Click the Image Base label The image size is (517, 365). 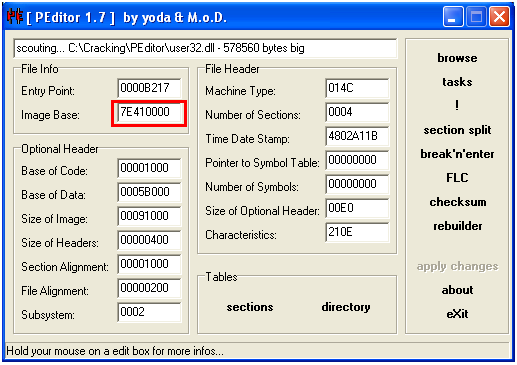[50, 115]
